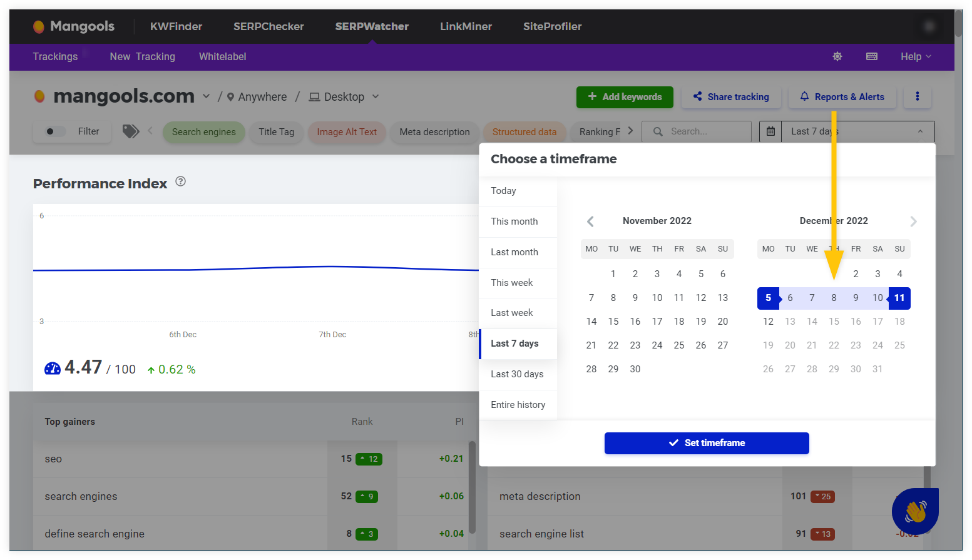Viewport: 972px width, 560px height.
Task: Click the Set timeframe button
Action: (x=707, y=443)
